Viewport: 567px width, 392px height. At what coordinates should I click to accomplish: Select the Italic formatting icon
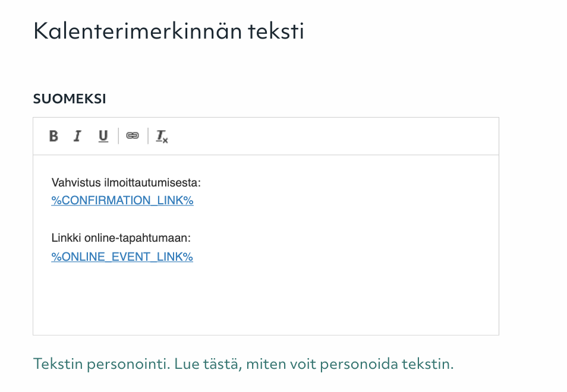tap(77, 136)
